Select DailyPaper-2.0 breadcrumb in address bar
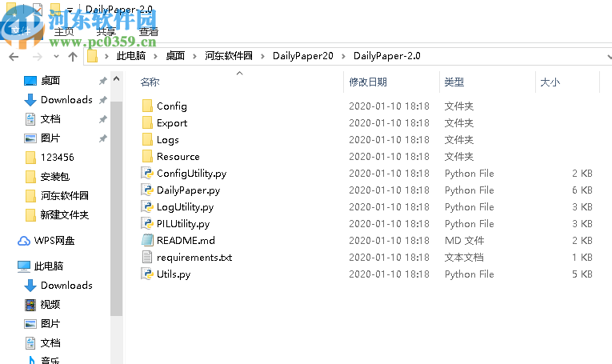The width and height of the screenshot is (612, 364). pyautogui.click(x=386, y=56)
